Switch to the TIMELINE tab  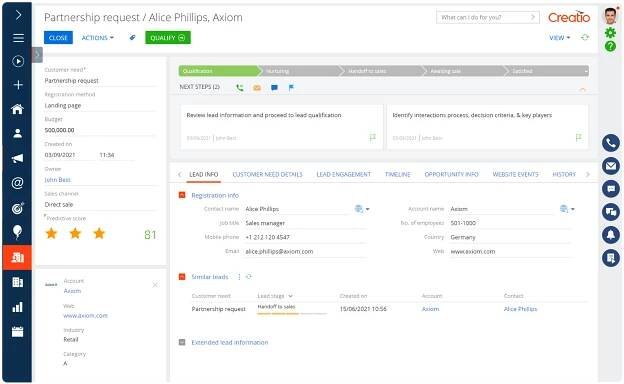pyautogui.click(x=398, y=175)
